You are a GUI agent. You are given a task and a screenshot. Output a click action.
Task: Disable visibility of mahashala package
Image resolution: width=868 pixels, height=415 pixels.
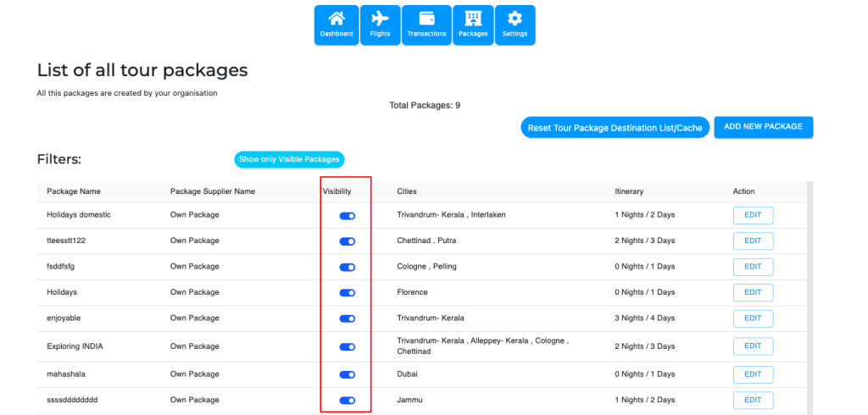347,374
